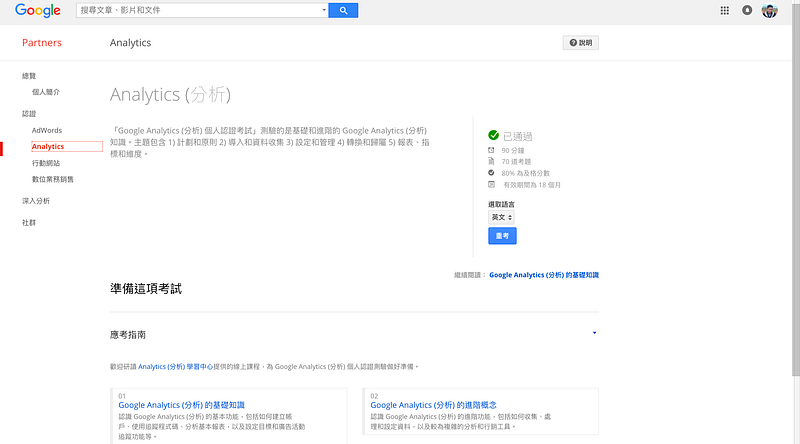Open the notifications bell icon

coord(747,10)
